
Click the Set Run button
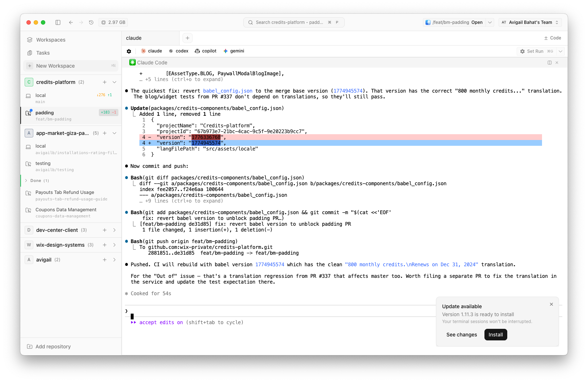[x=537, y=51]
